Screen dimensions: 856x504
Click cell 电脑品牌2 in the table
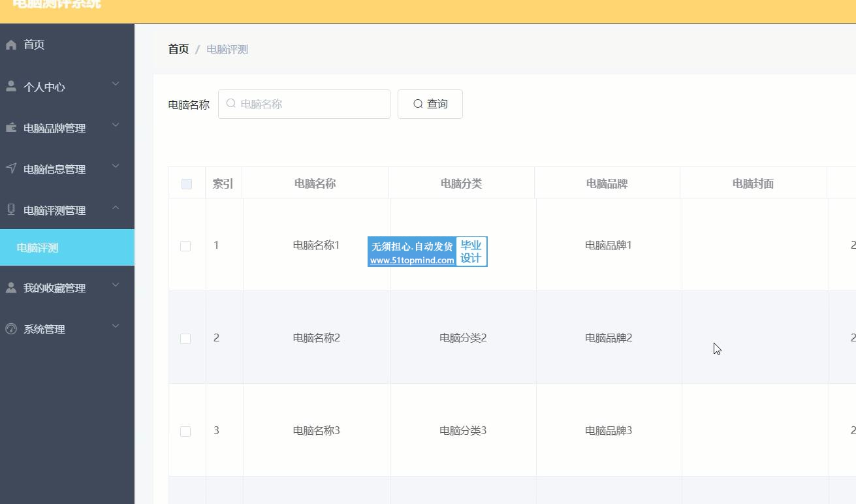(x=609, y=338)
